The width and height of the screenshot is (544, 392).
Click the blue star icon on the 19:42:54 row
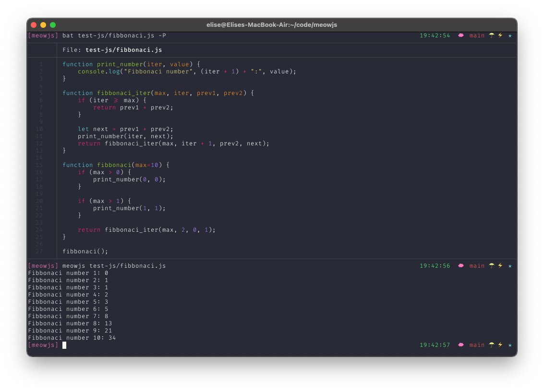[510, 36]
